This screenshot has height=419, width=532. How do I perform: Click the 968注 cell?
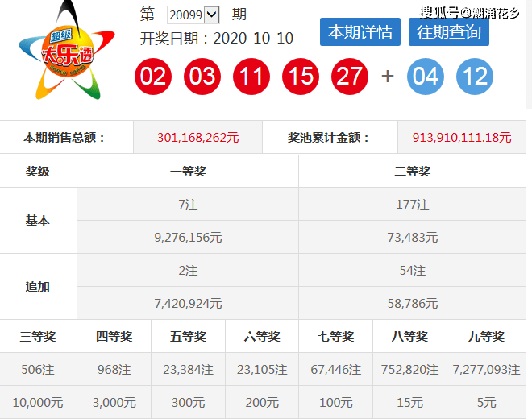point(114,370)
